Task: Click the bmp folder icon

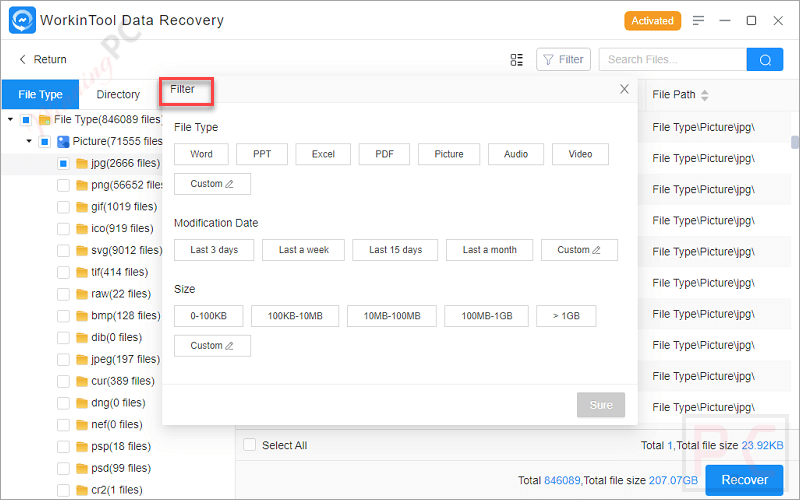Action: pos(82,316)
